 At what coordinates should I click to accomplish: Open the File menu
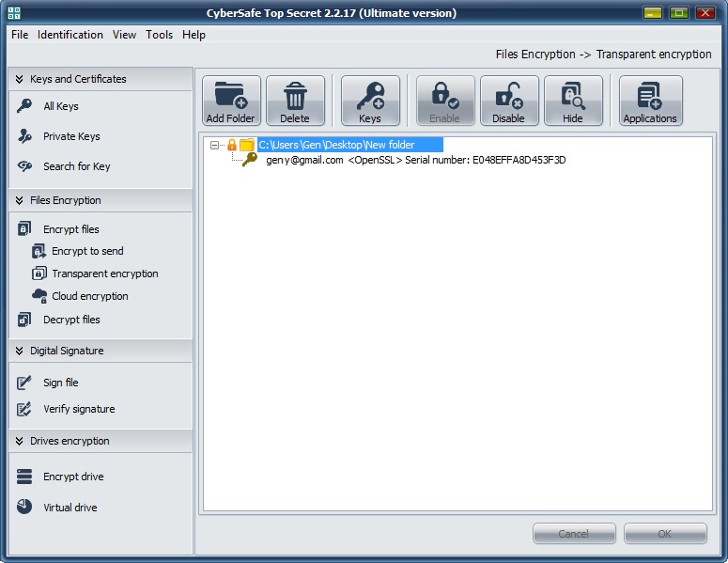[x=20, y=35]
